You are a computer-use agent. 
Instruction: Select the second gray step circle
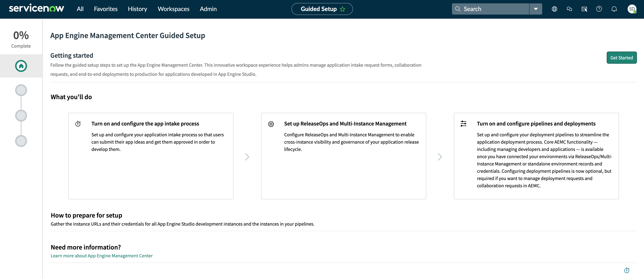pos(21,115)
